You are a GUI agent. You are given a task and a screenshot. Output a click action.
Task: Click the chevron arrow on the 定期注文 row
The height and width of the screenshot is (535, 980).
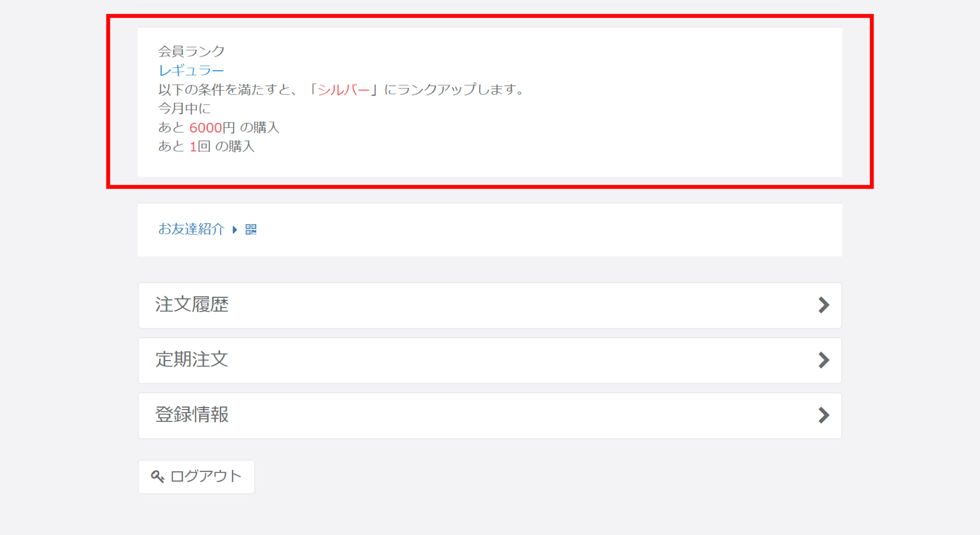pos(824,361)
